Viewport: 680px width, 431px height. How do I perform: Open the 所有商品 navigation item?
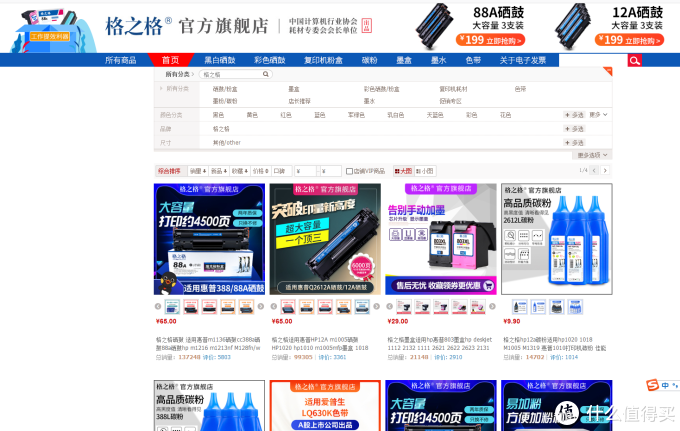coord(121,60)
